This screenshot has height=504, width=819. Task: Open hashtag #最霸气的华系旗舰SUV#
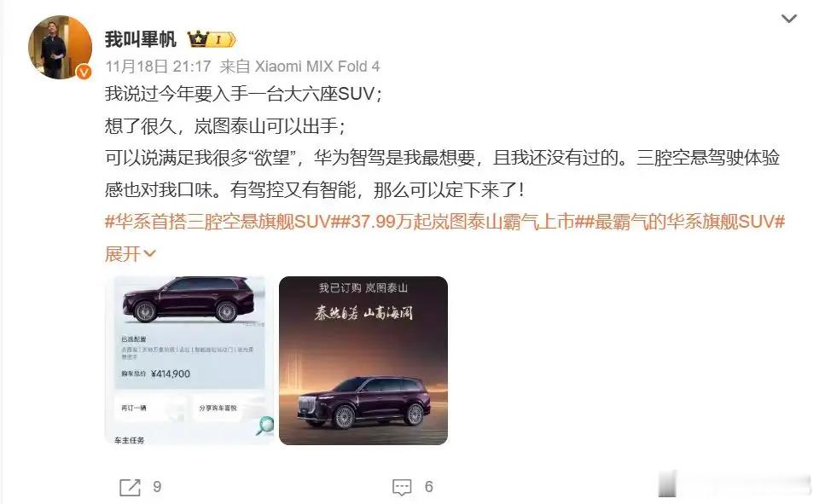685,222
